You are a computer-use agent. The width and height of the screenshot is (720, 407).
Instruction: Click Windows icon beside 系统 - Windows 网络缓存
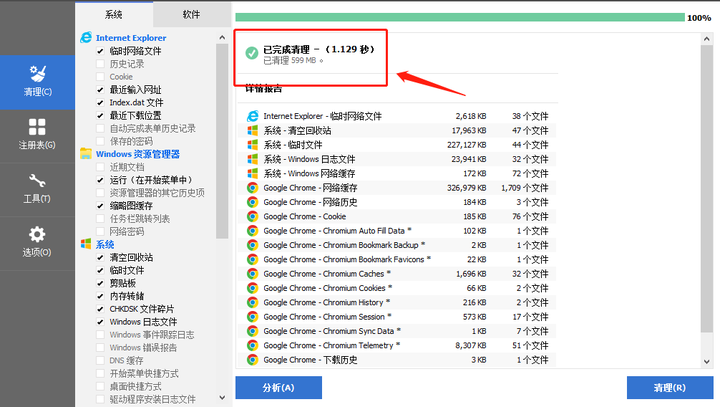coord(253,173)
